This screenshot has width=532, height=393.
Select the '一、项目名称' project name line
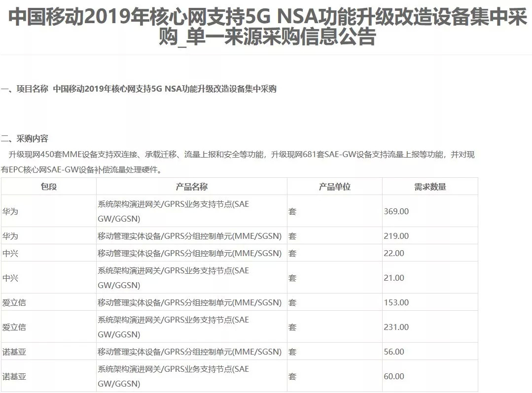click(139, 89)
